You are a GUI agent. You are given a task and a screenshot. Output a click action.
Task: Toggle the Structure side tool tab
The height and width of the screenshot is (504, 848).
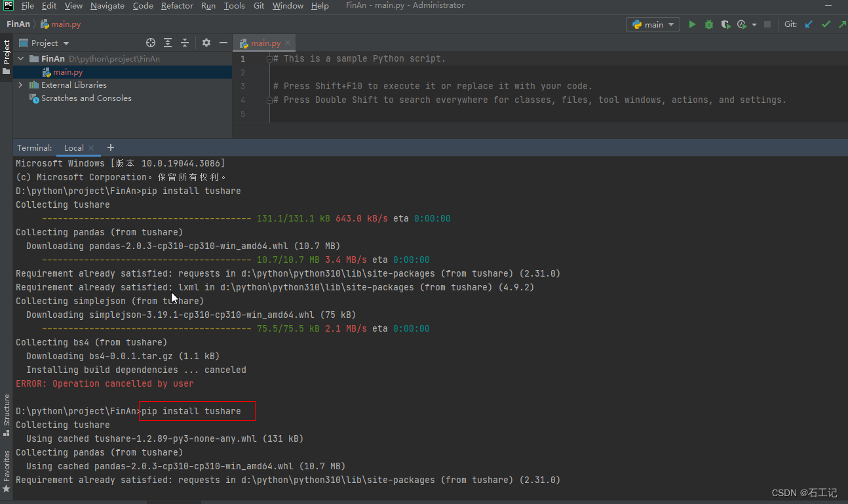point(7,416)
